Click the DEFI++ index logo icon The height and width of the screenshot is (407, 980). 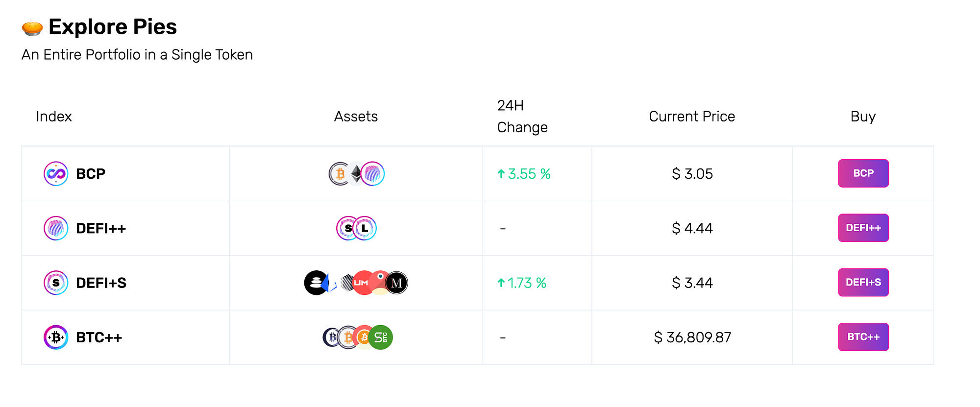click(56, 228)
